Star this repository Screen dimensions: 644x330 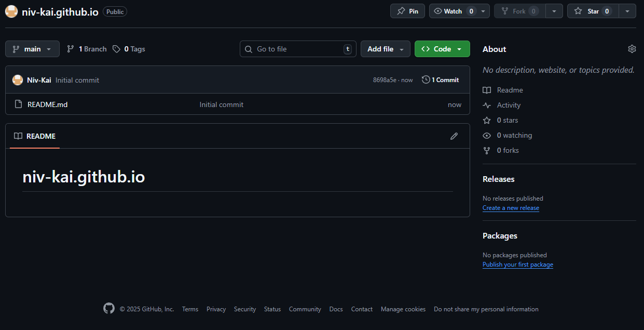pyautogui.click(x=592, y=11)
